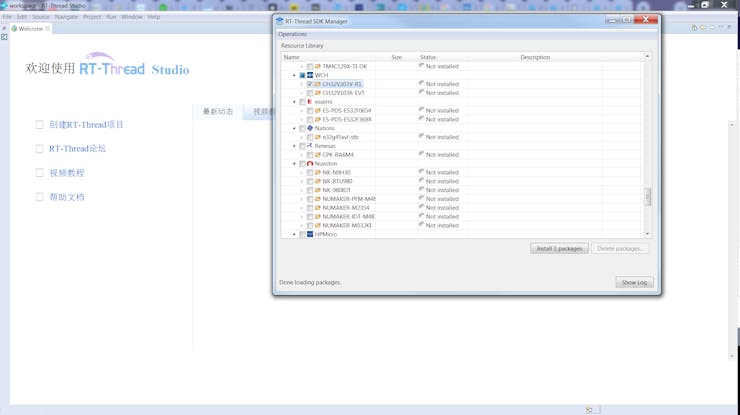Open the Project menu
This screenshot has height=415, width=740.
pyautogui.click(x=92, y=17)
